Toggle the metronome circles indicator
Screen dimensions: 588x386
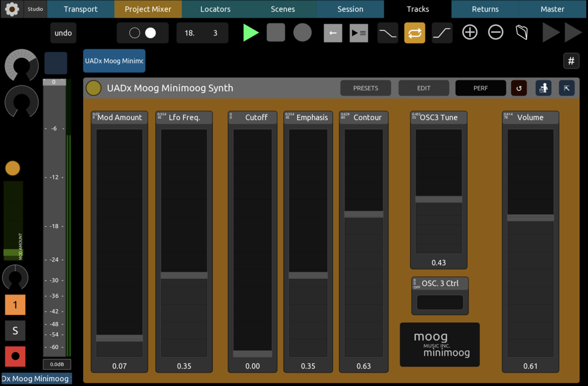point(143,33)
